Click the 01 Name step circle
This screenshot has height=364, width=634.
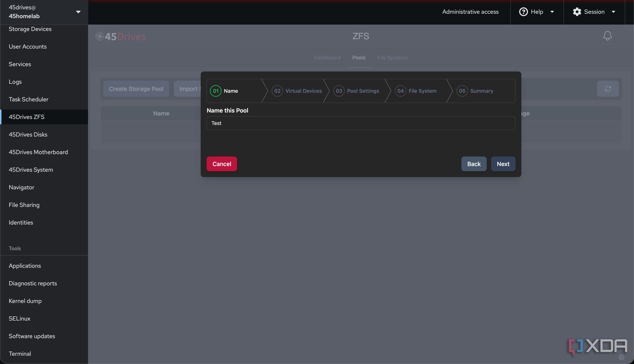(x=215, y=91)
